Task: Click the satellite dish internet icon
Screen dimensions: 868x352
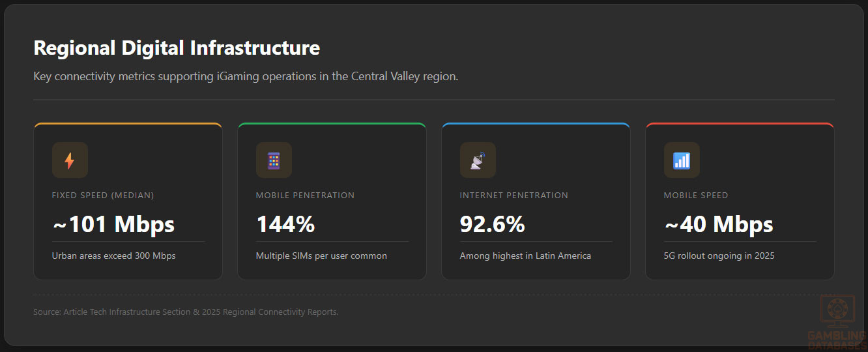Action: pyautogui.click(x=478, y=160)
